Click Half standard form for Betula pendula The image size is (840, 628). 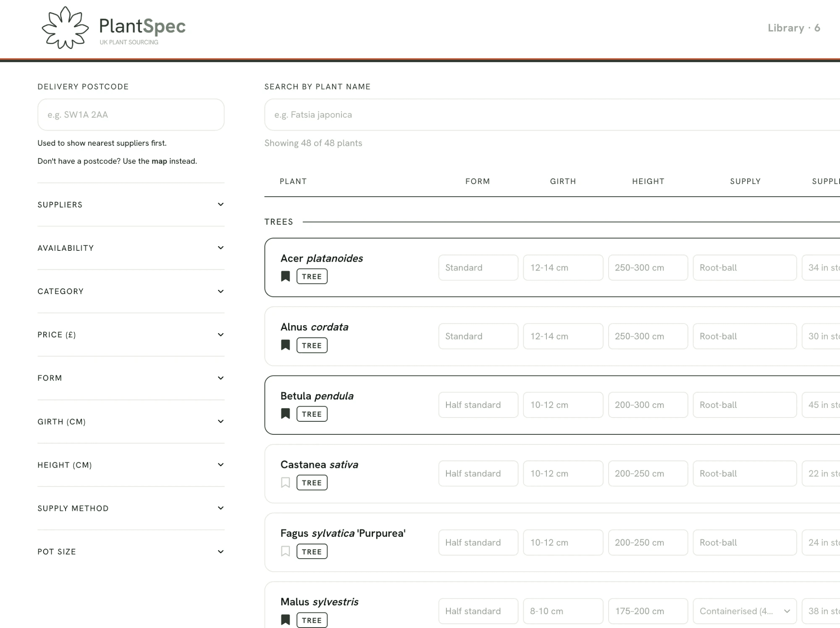click(478, 405)
